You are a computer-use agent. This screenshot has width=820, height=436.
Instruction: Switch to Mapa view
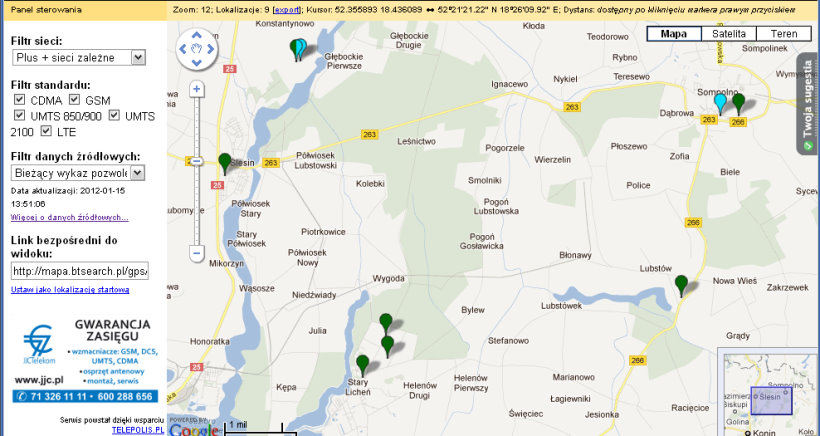674,34
